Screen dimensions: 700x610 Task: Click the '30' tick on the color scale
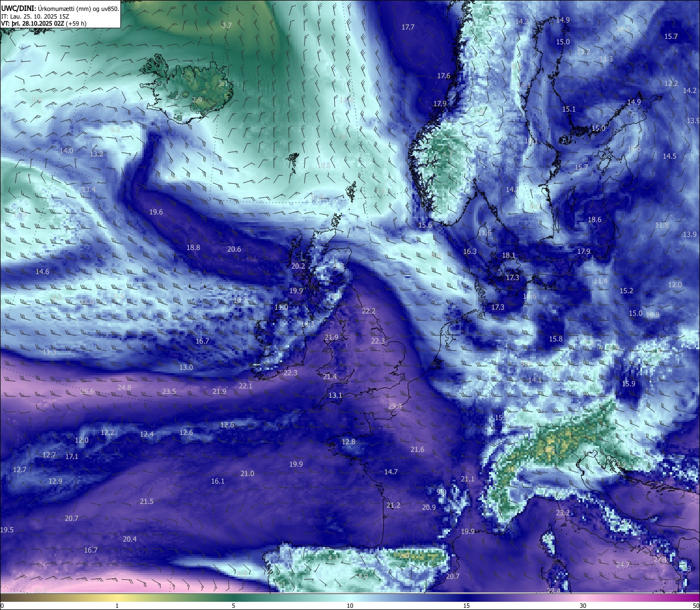583,606
